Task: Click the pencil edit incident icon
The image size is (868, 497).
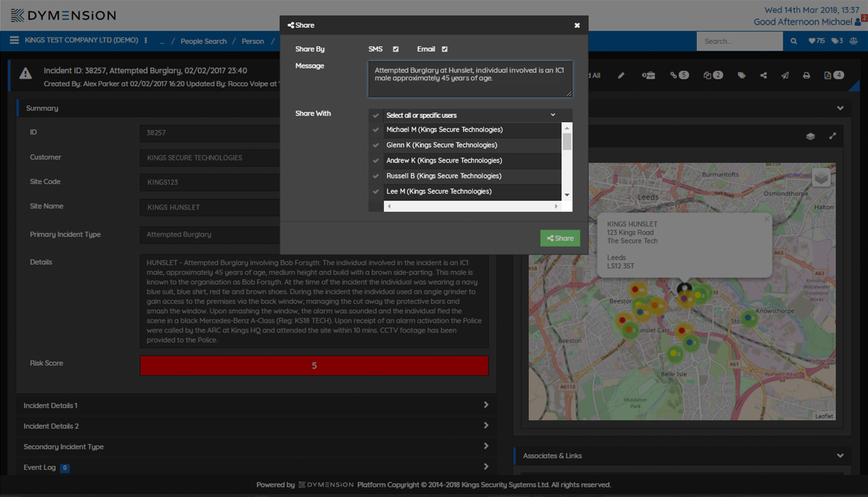Action: [x=621, y=75]
